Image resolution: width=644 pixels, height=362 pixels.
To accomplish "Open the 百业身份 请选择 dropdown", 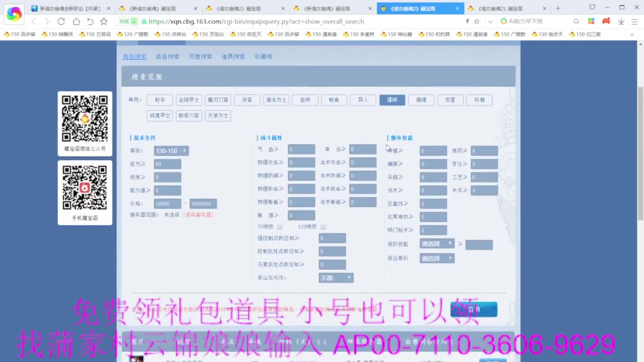I will [437, 258].
